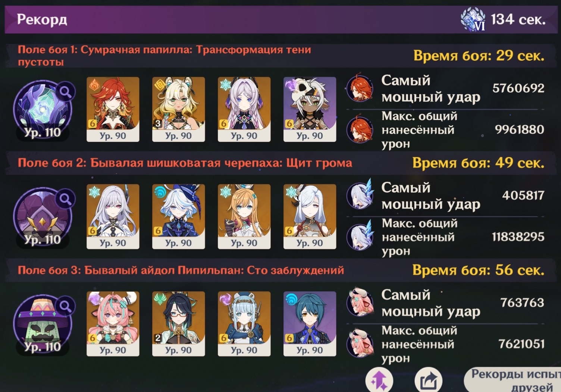561x392 pixels.
Task: Select the blonde Geo character with constellation 3
Action: 179,110
